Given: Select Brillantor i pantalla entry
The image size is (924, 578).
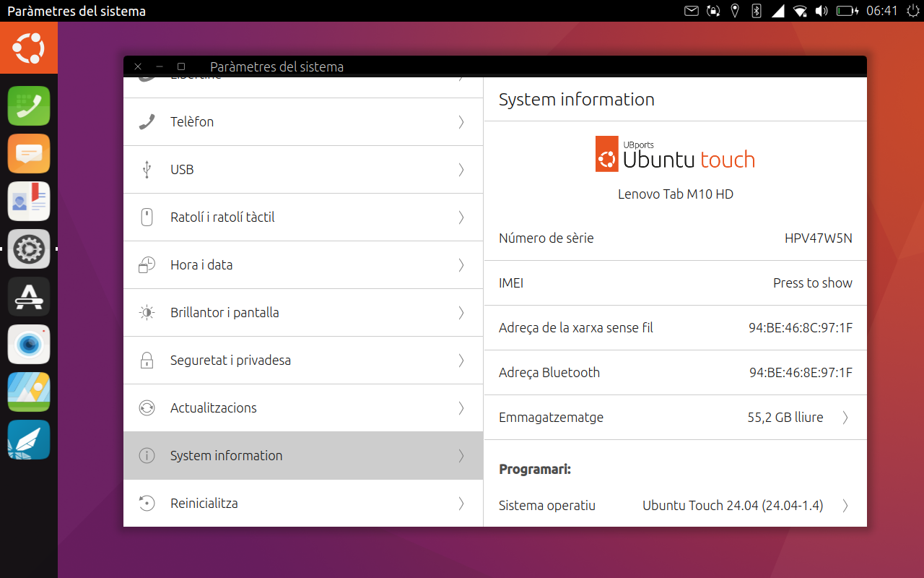Looking at the screenshot, I should pyautogui.click(x=303, y=312).
